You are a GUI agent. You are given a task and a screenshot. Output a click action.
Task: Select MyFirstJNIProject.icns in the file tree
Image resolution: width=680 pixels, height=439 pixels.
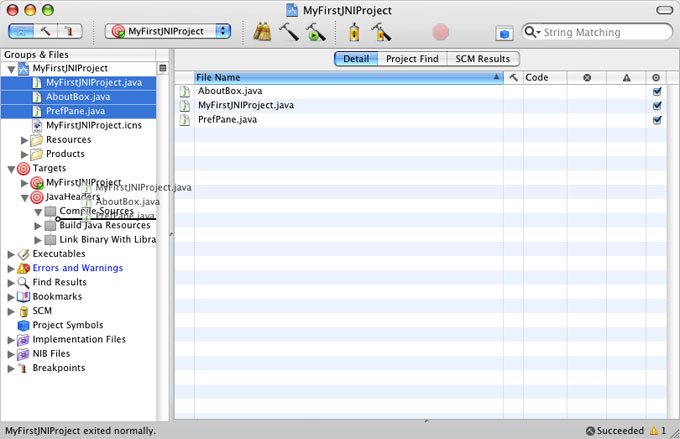click(78, 126)
